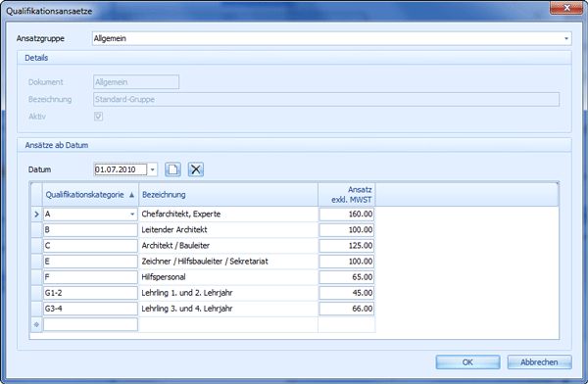Select the category cell F
This screenshot has height=384, width=588.
pos(90,277)
